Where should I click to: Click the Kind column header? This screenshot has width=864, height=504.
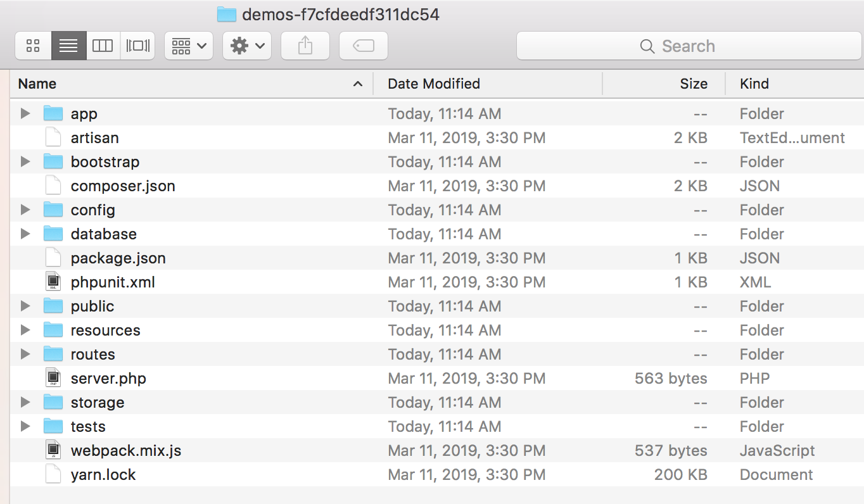point(754,84)
